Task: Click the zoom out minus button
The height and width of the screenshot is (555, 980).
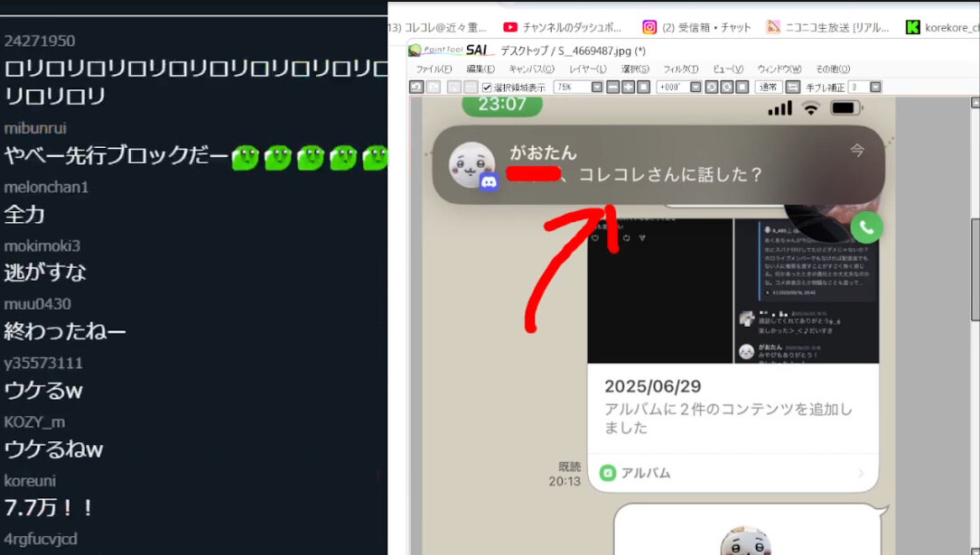Action: pos(612,88)
